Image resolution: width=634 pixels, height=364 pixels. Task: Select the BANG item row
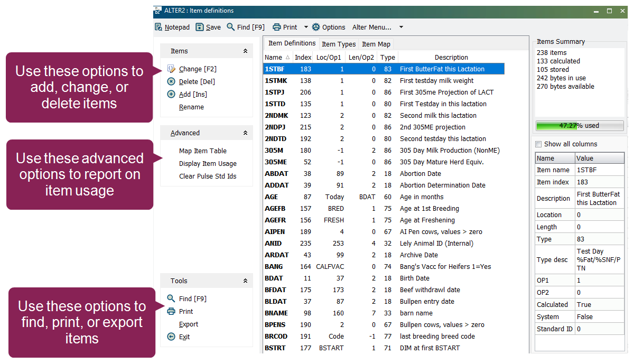pos(384,266)
